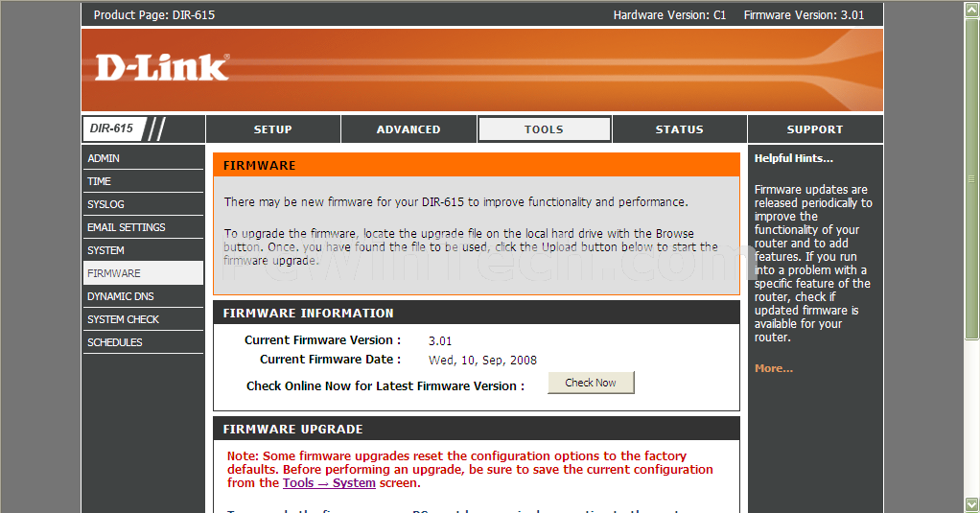Viewport: 980px width, 513px height.
Task: Click the current firmware version value 3.01
Action: pos(440,341)
